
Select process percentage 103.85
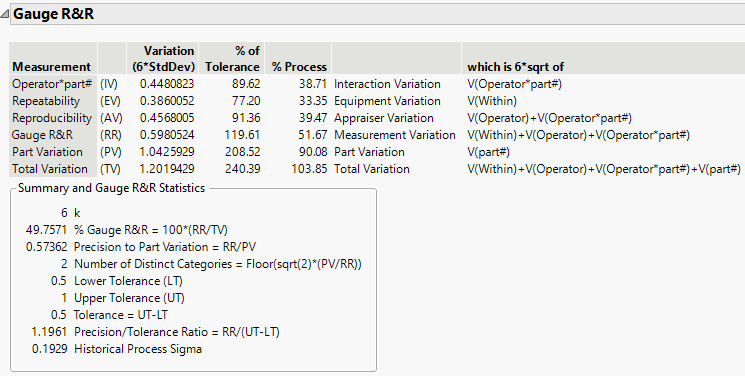[x=309, y=169]
